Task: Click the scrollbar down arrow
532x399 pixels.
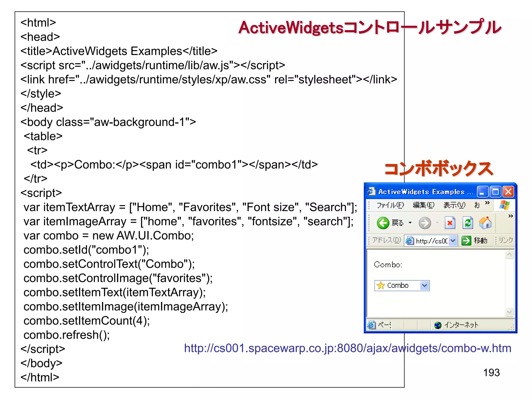Action: pos(509,312)
